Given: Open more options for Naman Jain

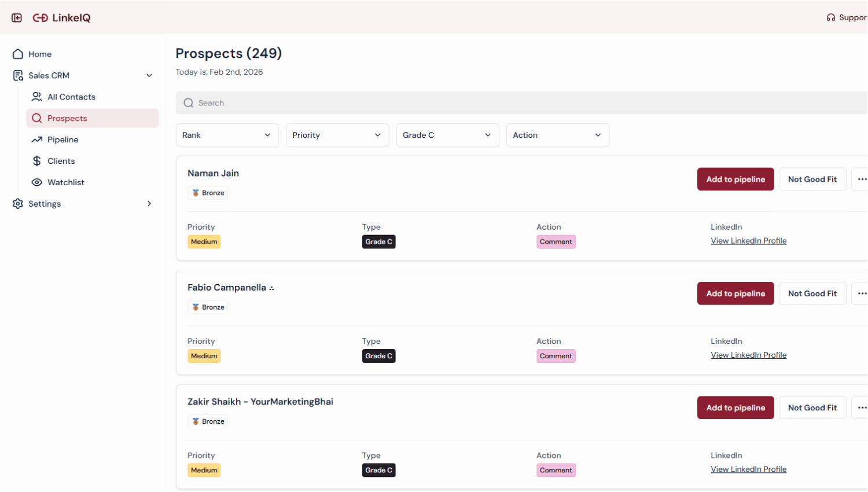Looking at the screenshot, I should click(x=861, y=179).
